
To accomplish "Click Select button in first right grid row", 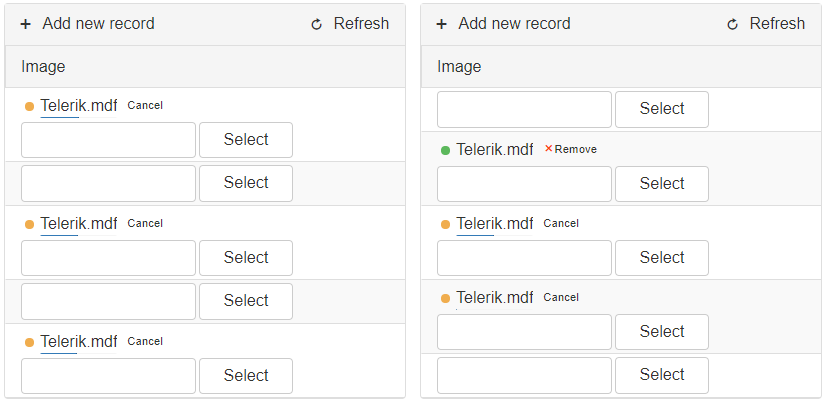I will pyautogui.click(x=662, y=109).
